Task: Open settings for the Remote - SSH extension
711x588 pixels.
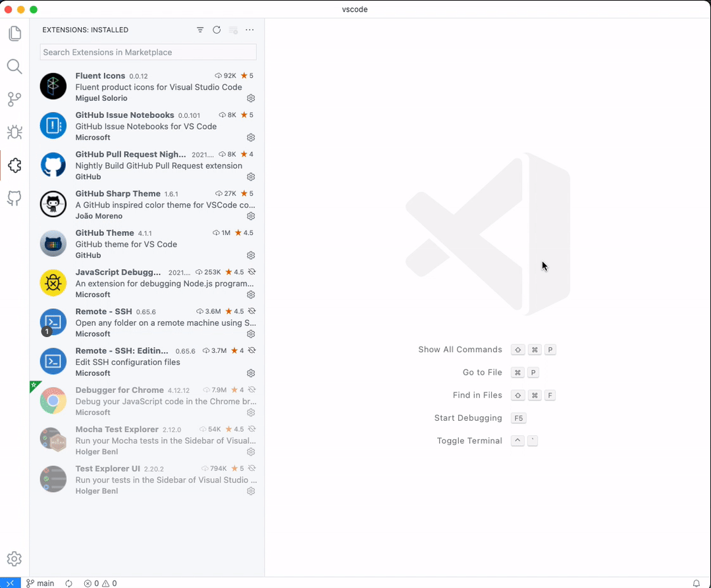Action: click(x=250, y=334)
